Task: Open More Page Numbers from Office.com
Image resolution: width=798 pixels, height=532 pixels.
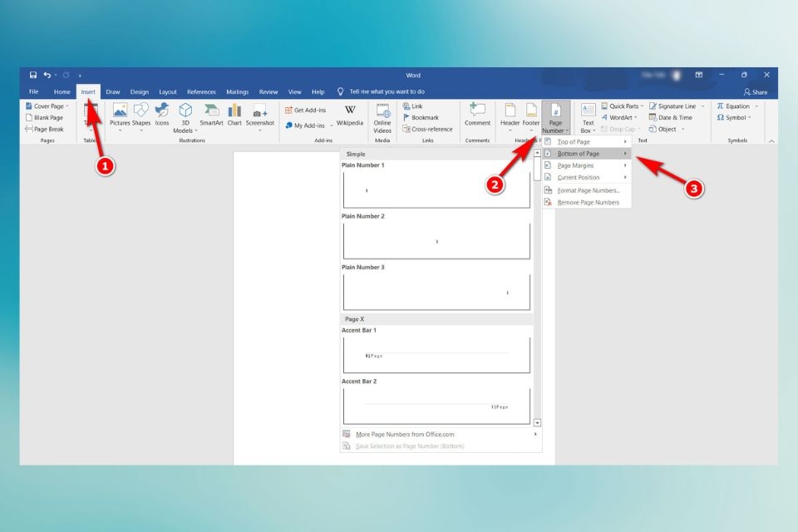Action: tap(441, 434)
